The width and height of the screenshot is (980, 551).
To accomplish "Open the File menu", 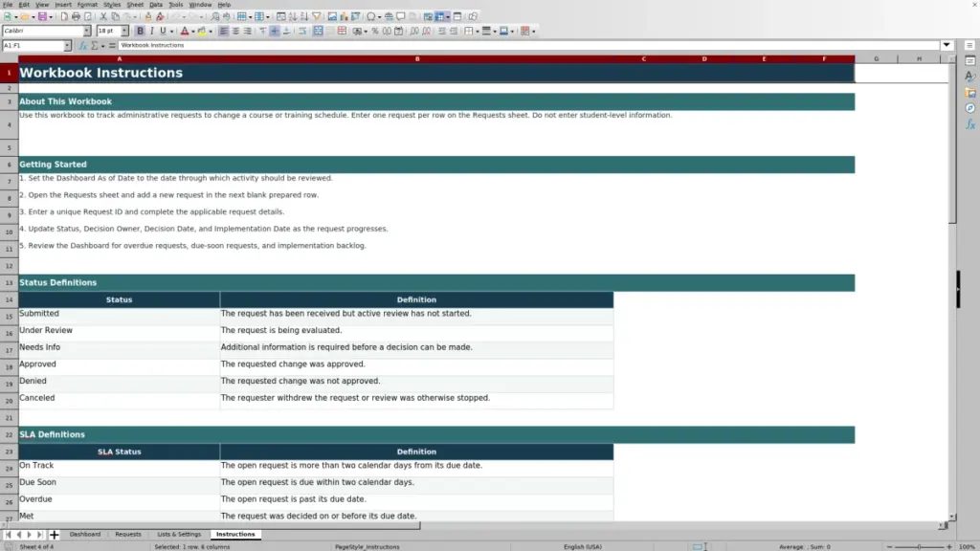I will pos(8,5).
